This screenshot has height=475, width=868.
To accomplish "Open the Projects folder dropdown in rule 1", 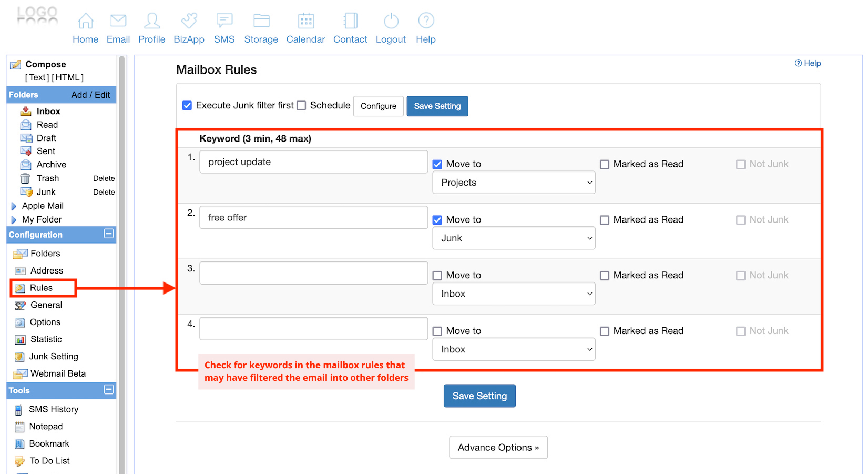I will click(514, 183).
